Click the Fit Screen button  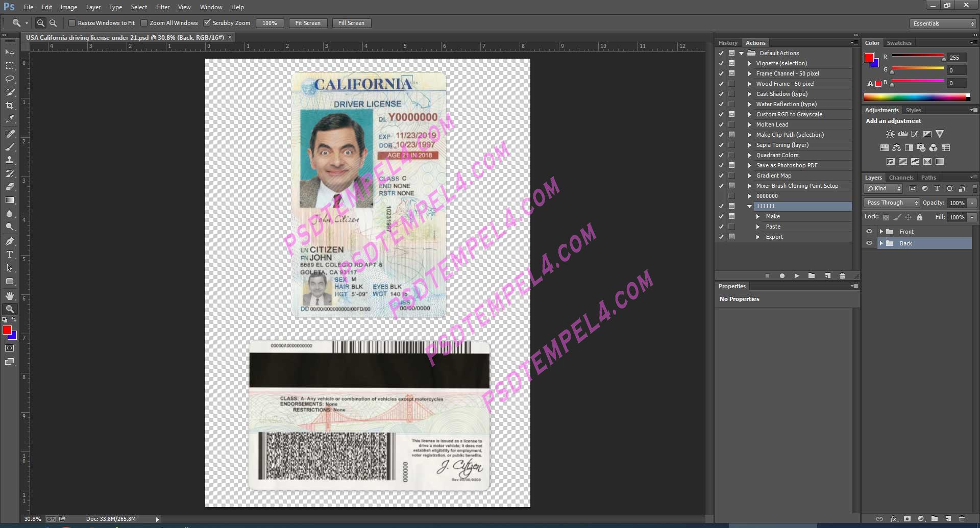click(308, 23)
